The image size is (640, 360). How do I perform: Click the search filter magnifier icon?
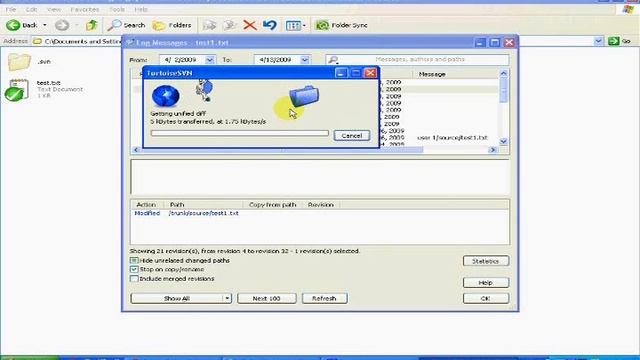(333, 60)
